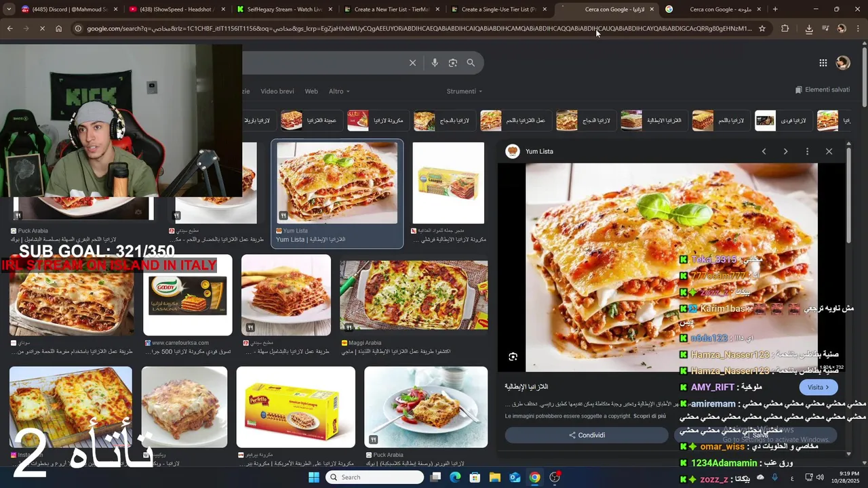The height and width of the screenshot is (488, 868).
Task: Open Chrome three-dot menu
Action: point(858,28)
